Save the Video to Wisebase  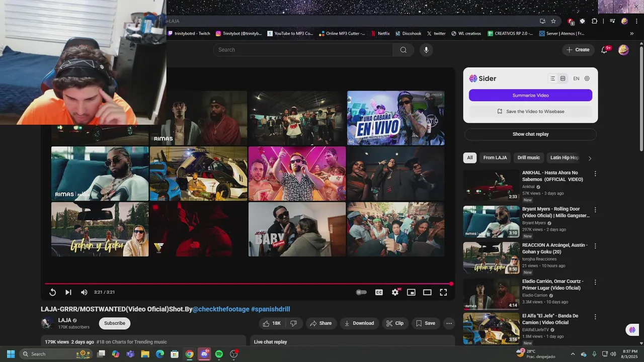coord(530,111)
